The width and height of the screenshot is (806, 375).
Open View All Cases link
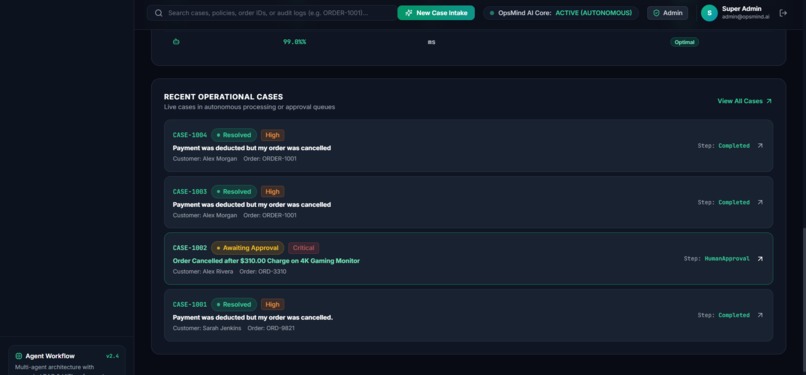click(x=744, y=101)
